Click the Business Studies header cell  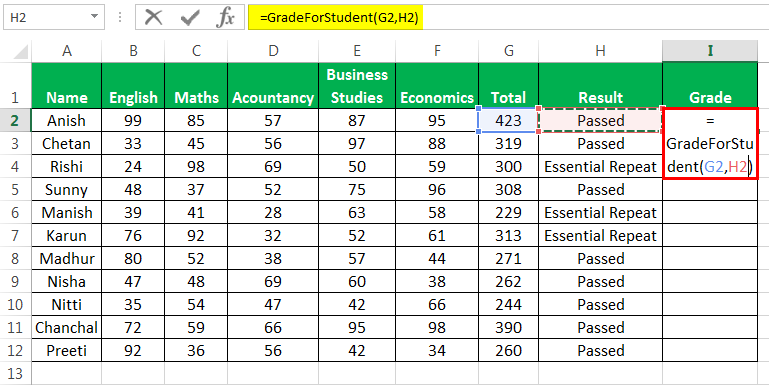[357, 86]
